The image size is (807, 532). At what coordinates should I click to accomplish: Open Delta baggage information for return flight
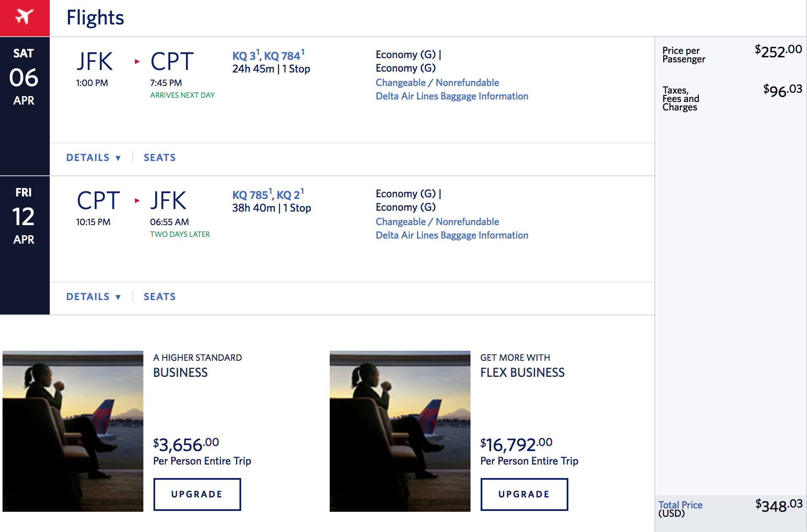pos(452,235)
